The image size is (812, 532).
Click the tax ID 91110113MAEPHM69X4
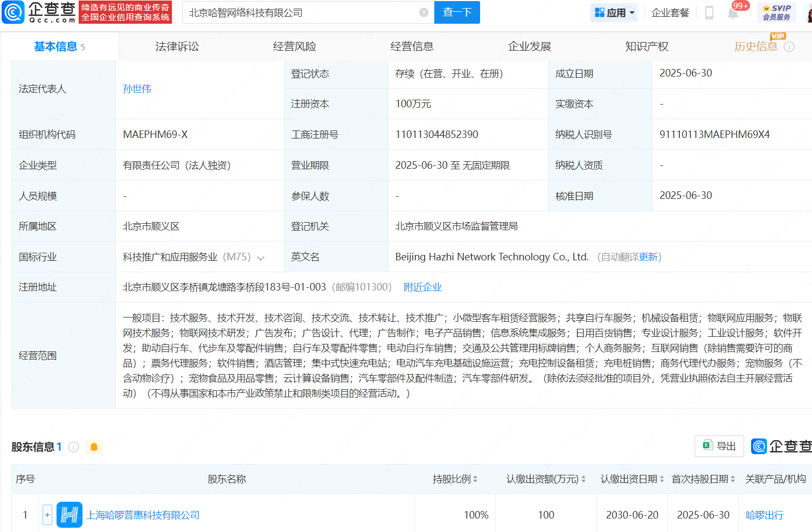click(714, 134)
